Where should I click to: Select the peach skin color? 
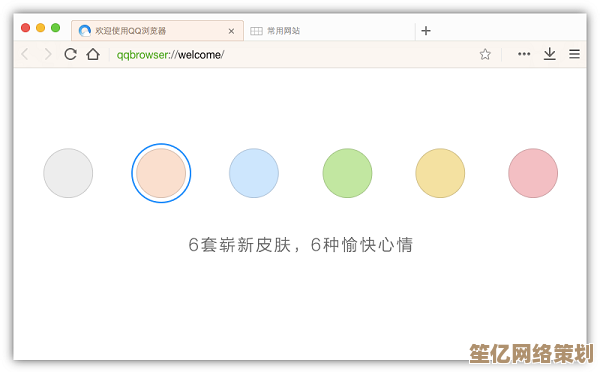click(161, 173)
